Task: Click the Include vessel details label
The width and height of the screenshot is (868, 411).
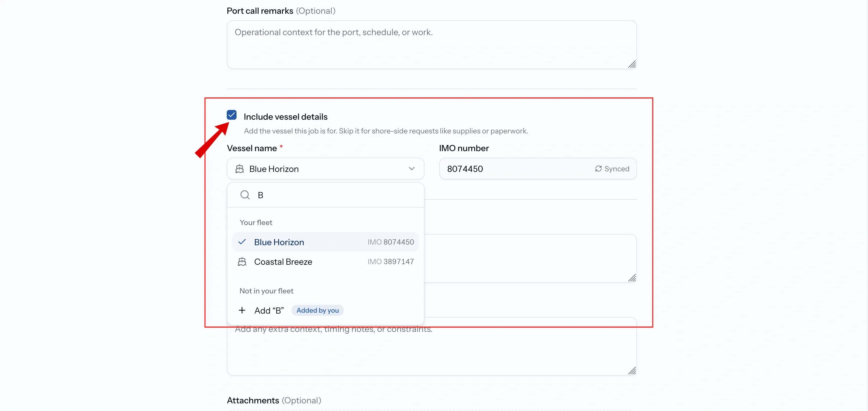Action: [x=285, y=117]
